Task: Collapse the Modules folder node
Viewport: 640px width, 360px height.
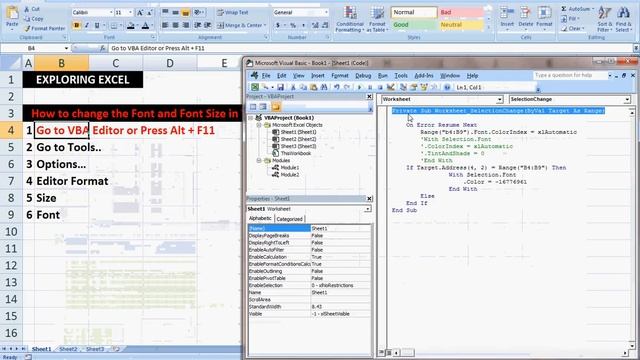Action: pos(259,161)
